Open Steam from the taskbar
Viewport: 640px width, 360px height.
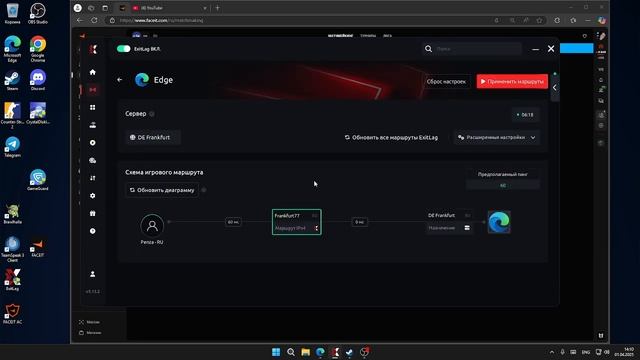pyautogui.click(x=349, y=352)
